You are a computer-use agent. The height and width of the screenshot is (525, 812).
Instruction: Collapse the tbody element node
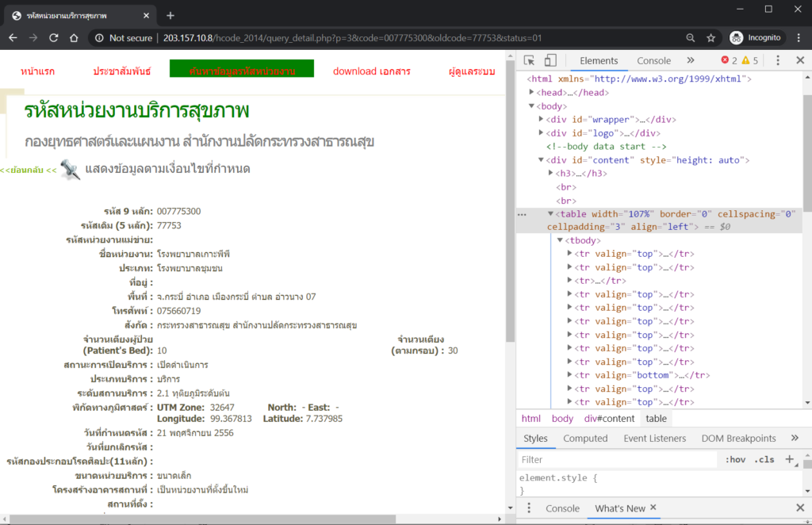pyautogui.click(x=561, y=240)
